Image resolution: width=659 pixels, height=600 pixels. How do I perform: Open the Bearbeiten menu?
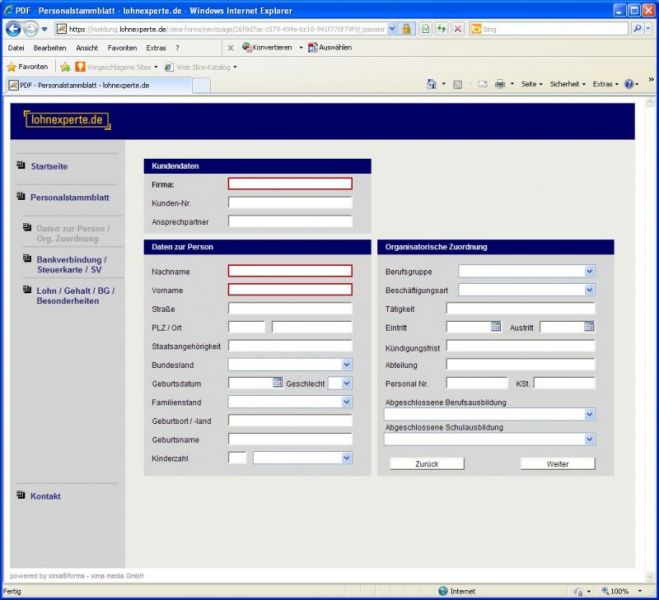click(x=49, y=47)
